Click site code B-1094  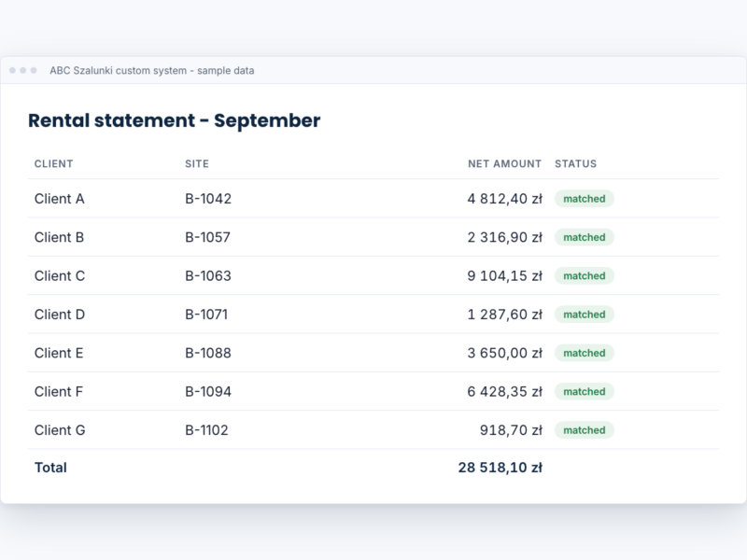[208, 391]
